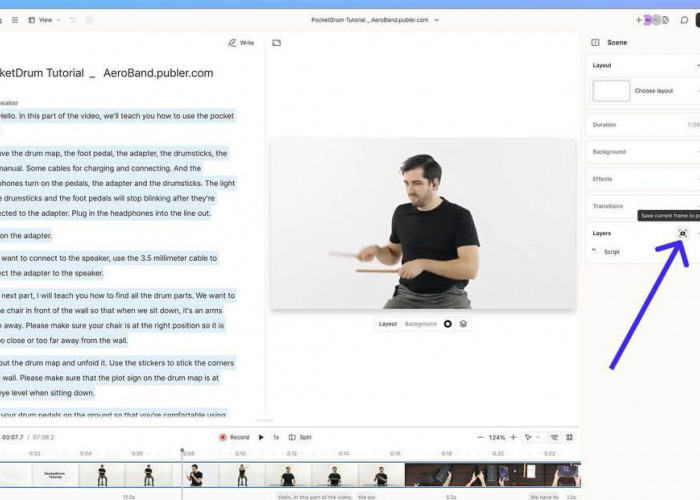Start recording with the Record button

pyautogui.click(x=234, y=437)
